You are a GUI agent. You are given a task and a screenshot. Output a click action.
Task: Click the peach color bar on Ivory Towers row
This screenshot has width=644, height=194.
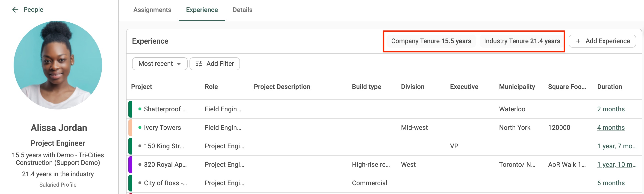click(x=130, y=127)
